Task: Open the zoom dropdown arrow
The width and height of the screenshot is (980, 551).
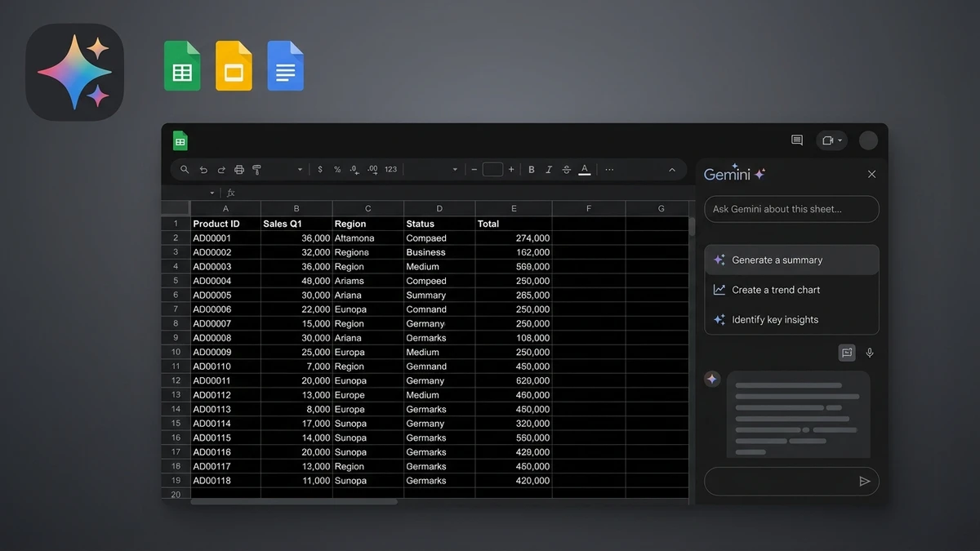Action: point(300,170)
